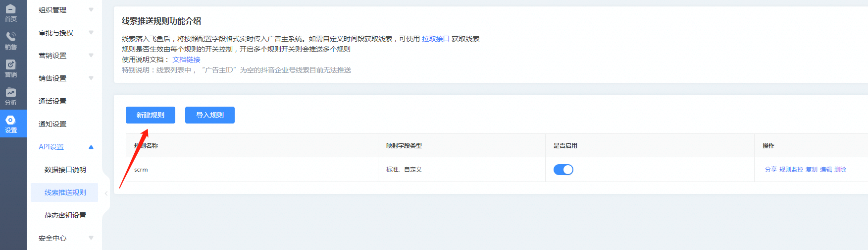The image size is (868, 250).
Task: Click 复制 for the scrm rule
Action: tap(812, 170)
